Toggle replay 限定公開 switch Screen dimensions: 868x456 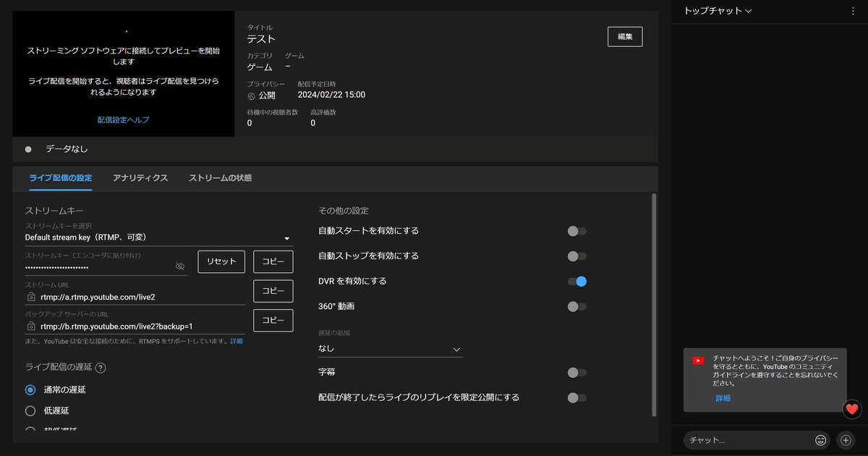click(x=576, y=397)
